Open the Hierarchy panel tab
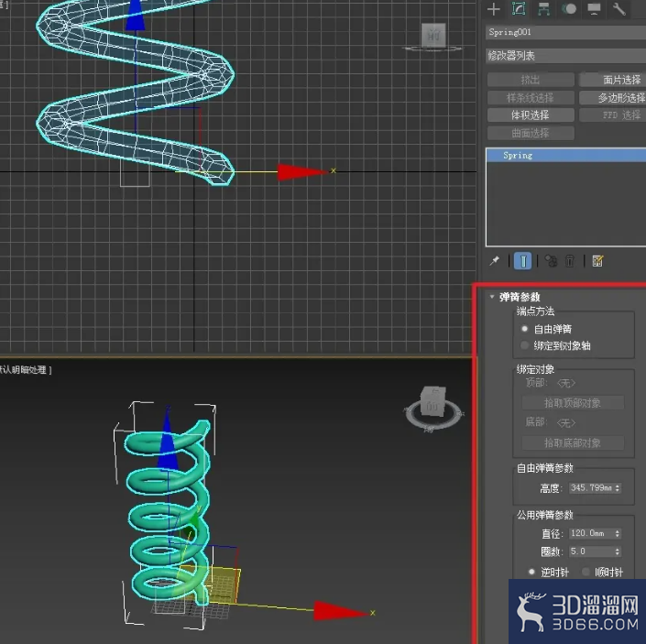 pos(543,8)
